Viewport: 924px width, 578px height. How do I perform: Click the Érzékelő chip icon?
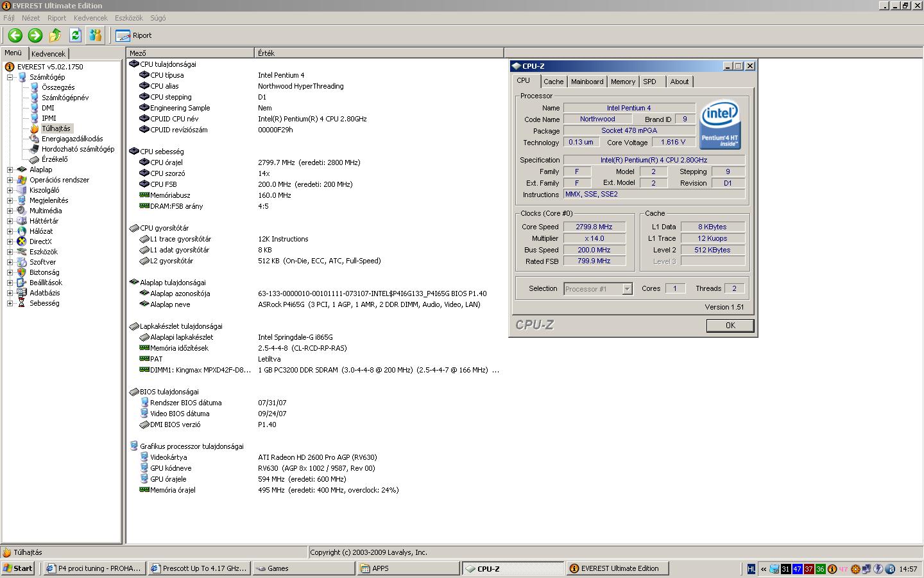tap(35, 159)
